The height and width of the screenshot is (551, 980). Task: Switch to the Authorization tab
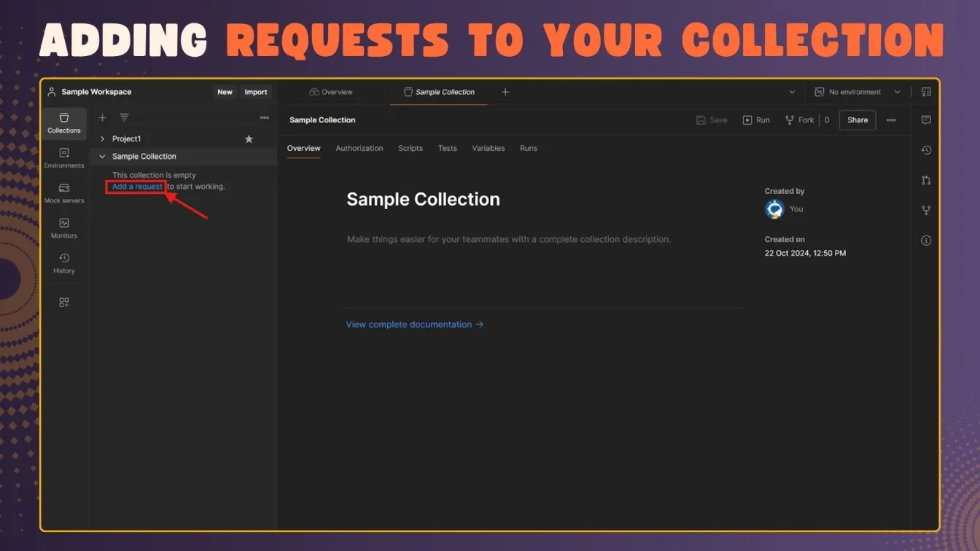pos(359,148)
